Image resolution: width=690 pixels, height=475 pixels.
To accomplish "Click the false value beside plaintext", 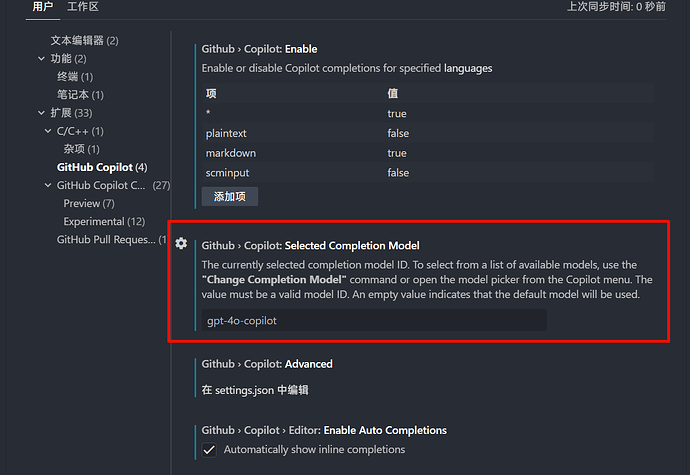I will pyautogui.click(x=398, y=133).
